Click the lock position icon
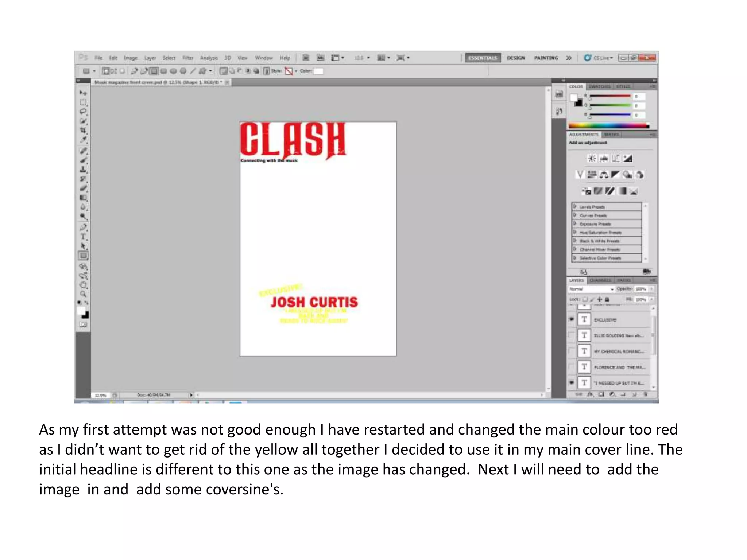 [600, 299]
